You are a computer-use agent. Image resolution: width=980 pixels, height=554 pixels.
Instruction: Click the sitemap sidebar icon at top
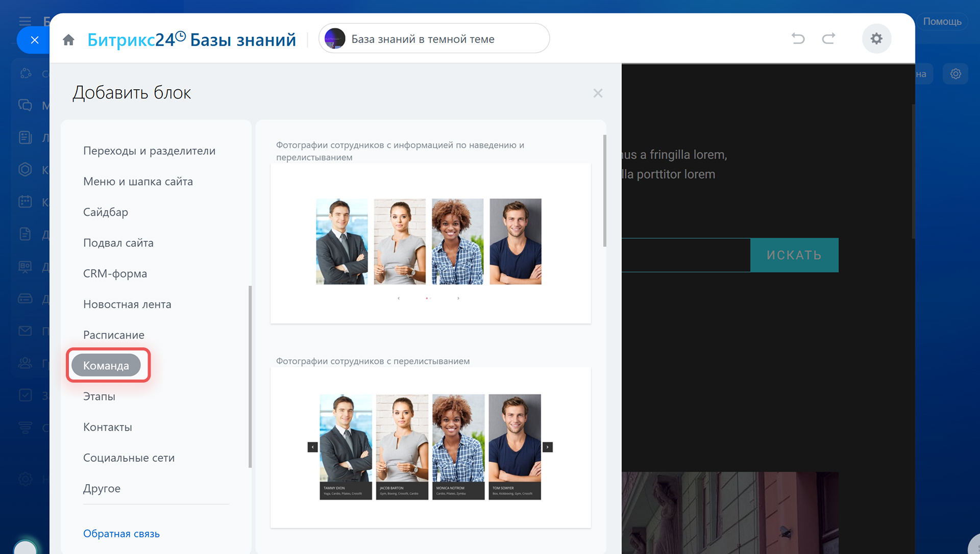tap(25, 74)
